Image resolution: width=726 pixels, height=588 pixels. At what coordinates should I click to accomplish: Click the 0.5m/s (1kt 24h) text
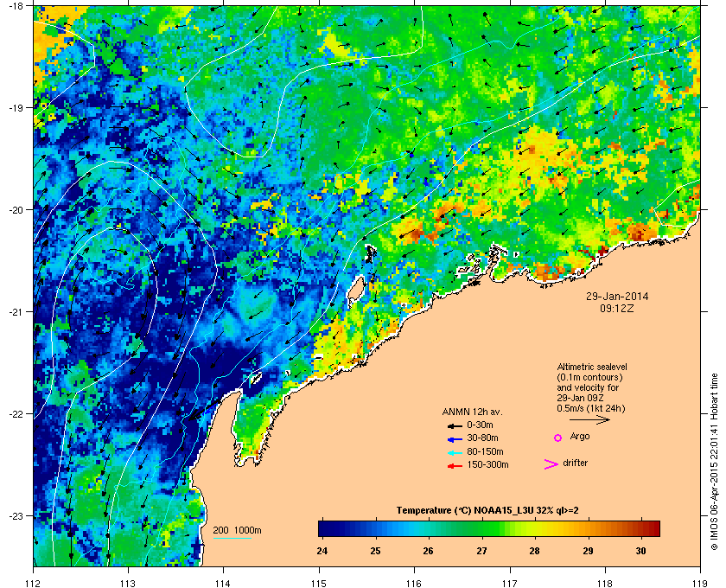(591, 409)
